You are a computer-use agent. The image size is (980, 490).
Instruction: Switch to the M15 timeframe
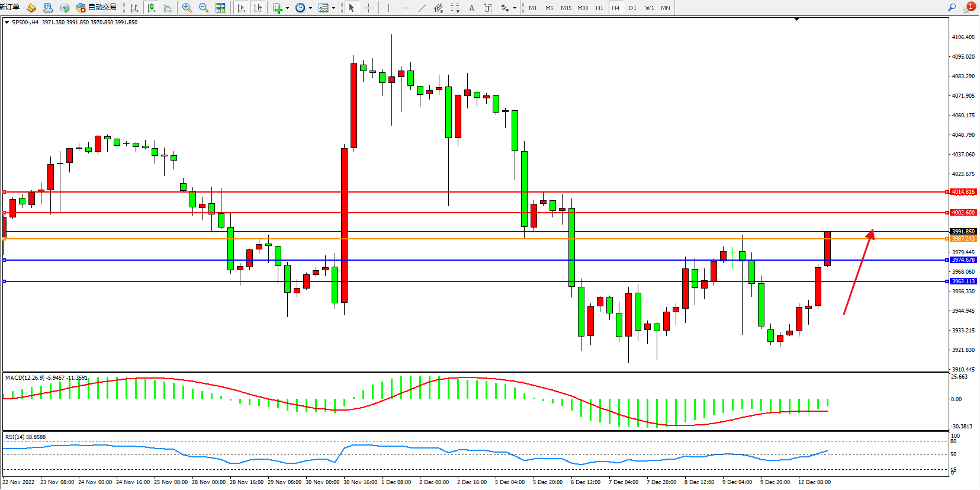click(x=566, y=8)
